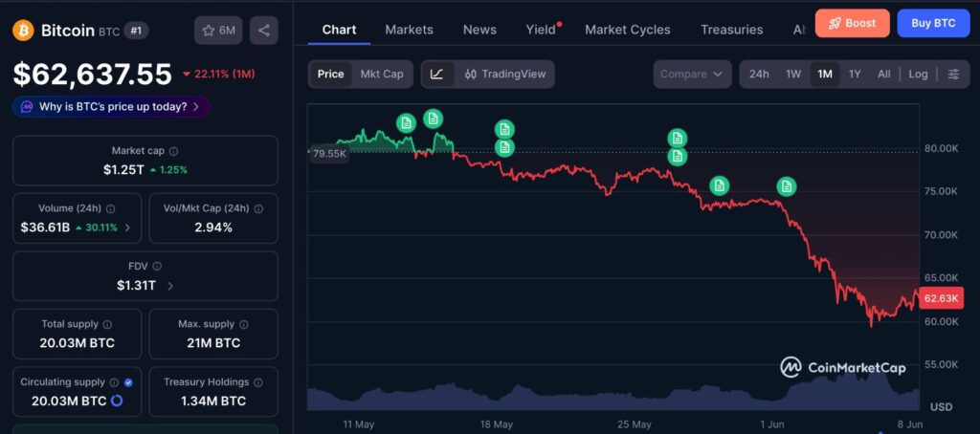Click the circulating supply progress ring

click(x=116, y=401)
